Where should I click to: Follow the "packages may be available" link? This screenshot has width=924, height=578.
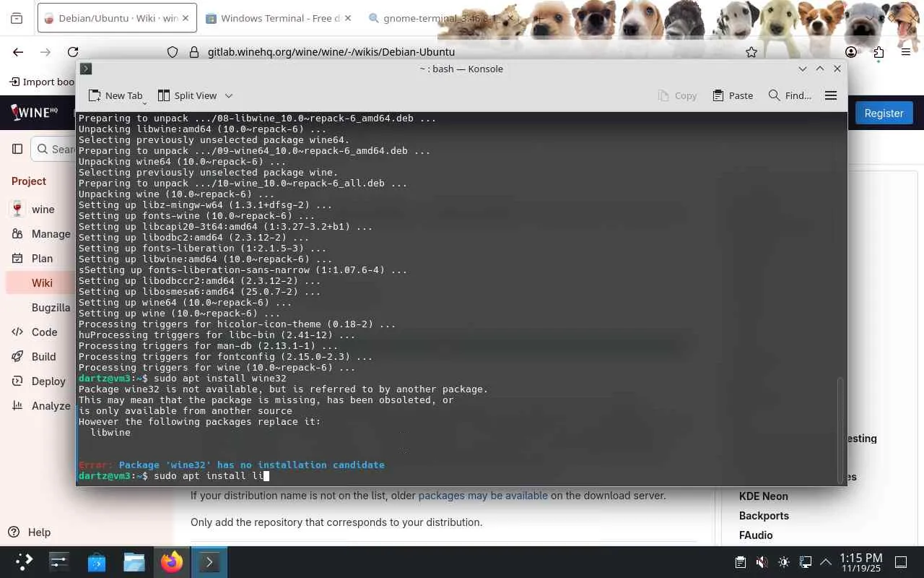481,495
